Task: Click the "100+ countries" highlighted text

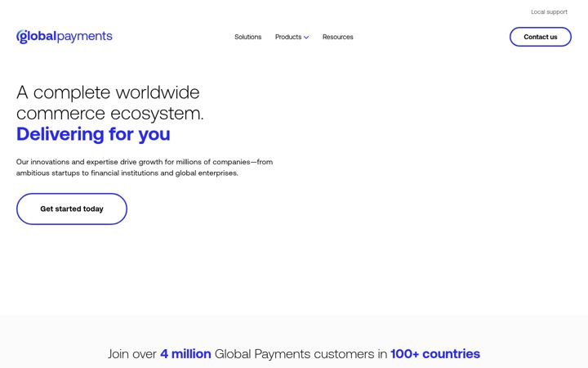Action: (x=435, y=354)
